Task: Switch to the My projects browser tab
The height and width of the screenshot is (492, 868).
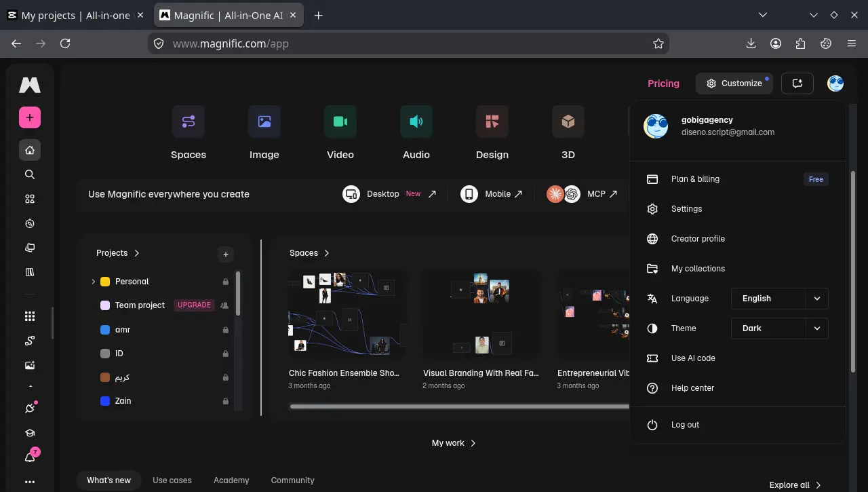Action: point(75,15)
